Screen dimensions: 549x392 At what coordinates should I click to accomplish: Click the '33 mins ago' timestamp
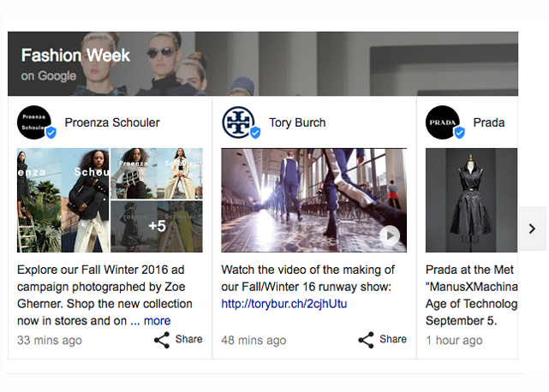pyautogui.click(x=50, y=341)
